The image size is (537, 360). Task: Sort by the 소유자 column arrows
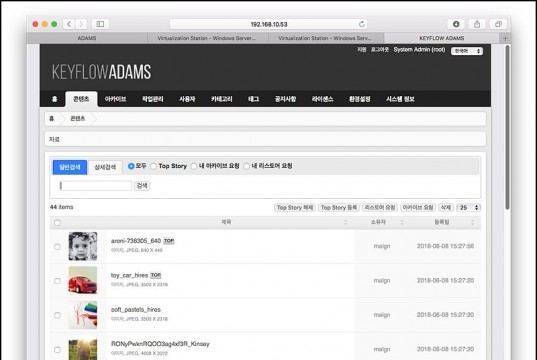tap(402, 223)
